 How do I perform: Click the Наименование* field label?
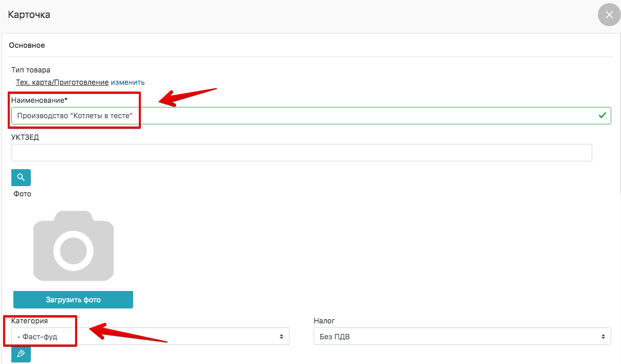[x=40, y=100]
